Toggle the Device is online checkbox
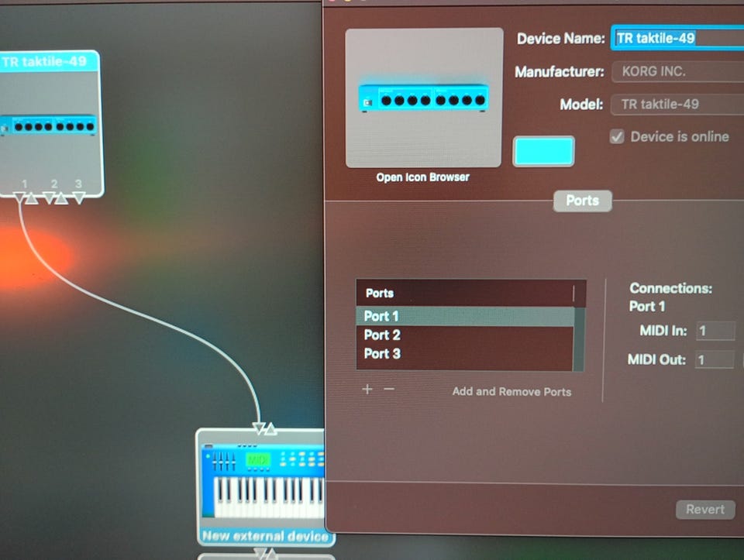 617,137
